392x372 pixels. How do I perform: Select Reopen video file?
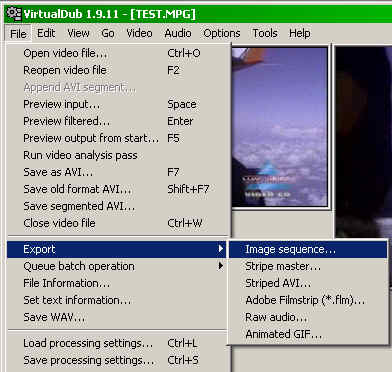click(x=118, y=70)
